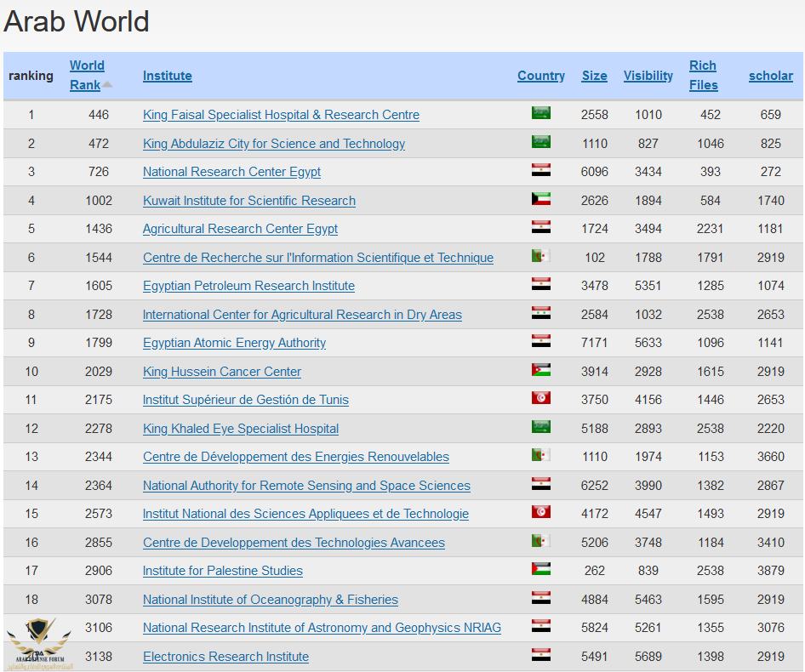Click the flag for Egyptian Atomic Energy Authority
This screenshot has height=672, width=805.
(x=541, y=341)
